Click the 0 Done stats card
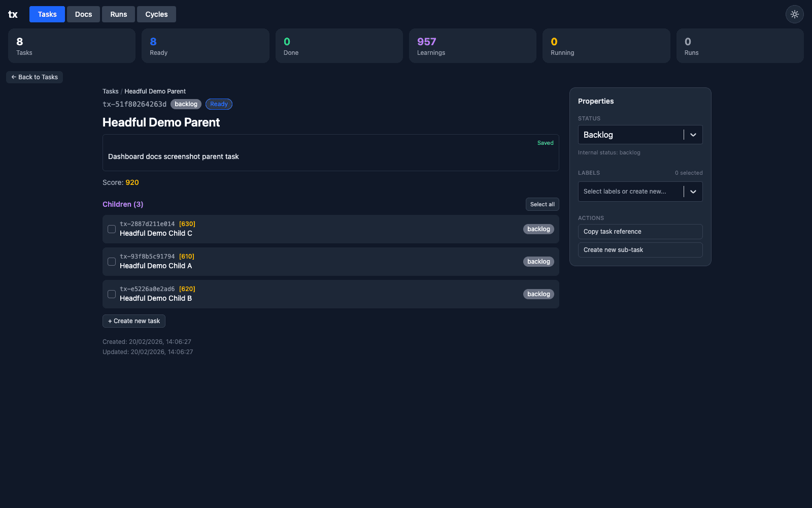The image size is (812, 508). [339, 46]
